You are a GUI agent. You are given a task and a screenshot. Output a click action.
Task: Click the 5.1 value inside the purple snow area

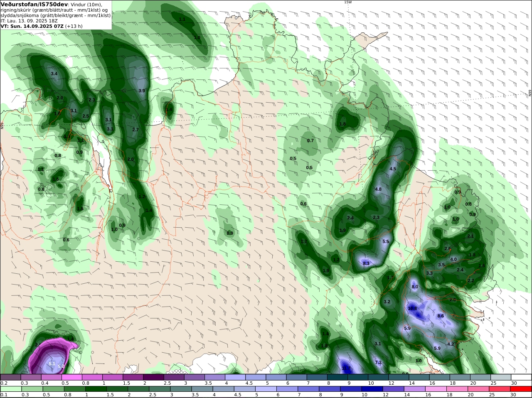[x=52, y=364]
